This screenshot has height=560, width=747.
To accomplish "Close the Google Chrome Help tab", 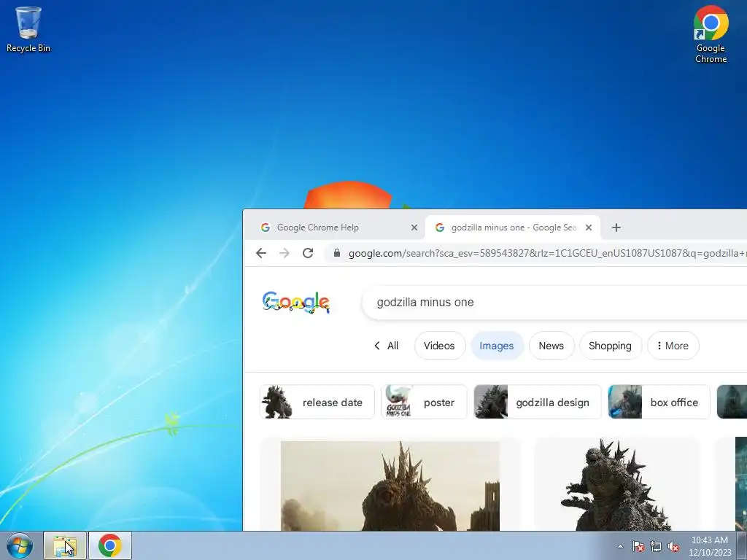I will coord(414,227).
